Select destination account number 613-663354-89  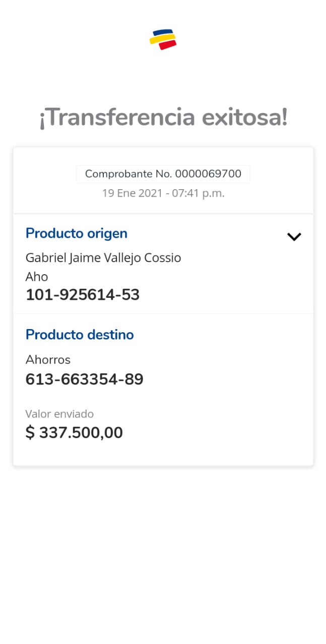(x=85, y=379)
